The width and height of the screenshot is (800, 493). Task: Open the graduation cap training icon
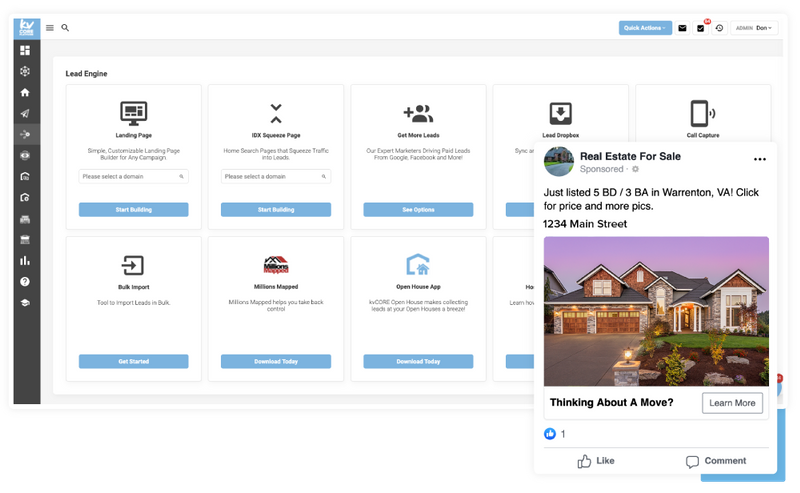25,303
